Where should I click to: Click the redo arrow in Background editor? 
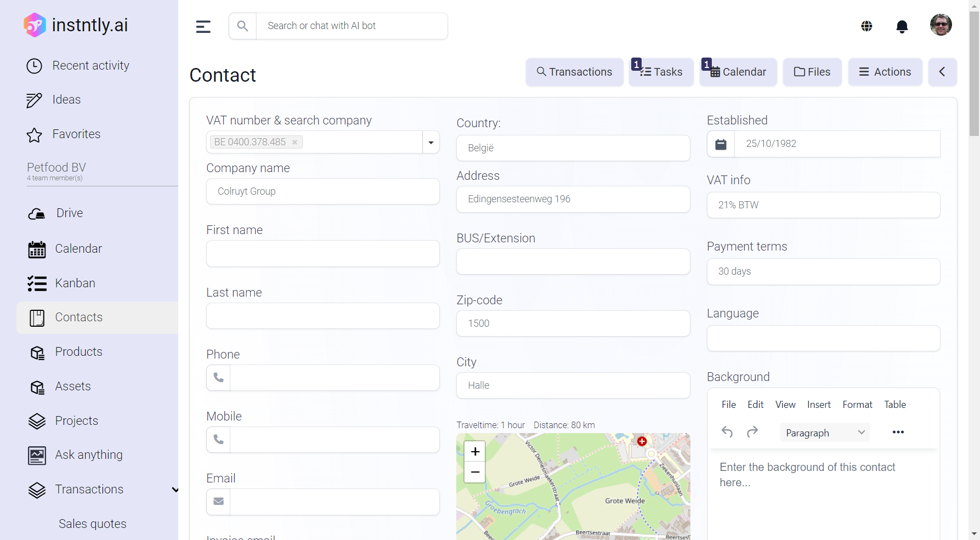[x=752, y=433]
